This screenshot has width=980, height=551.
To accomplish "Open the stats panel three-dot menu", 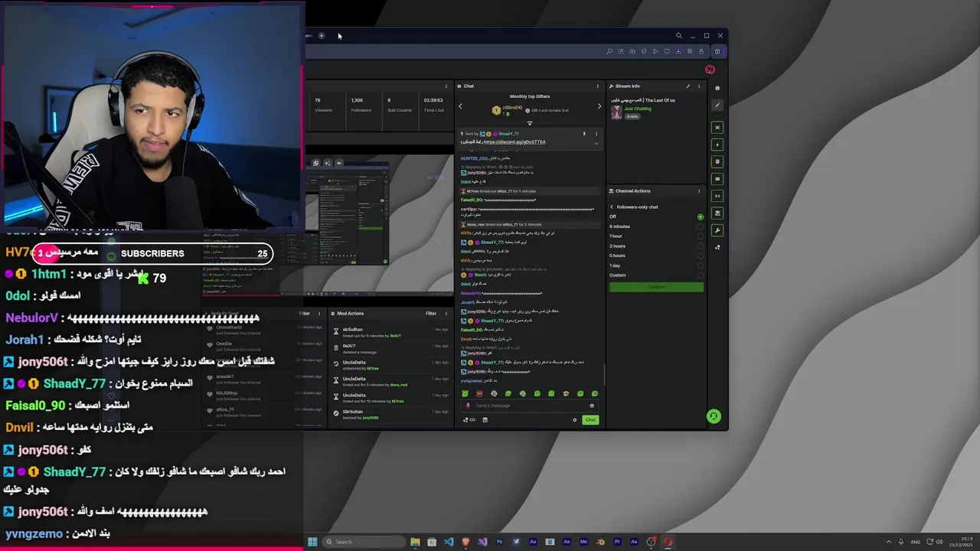I will (x=446, y=86).
